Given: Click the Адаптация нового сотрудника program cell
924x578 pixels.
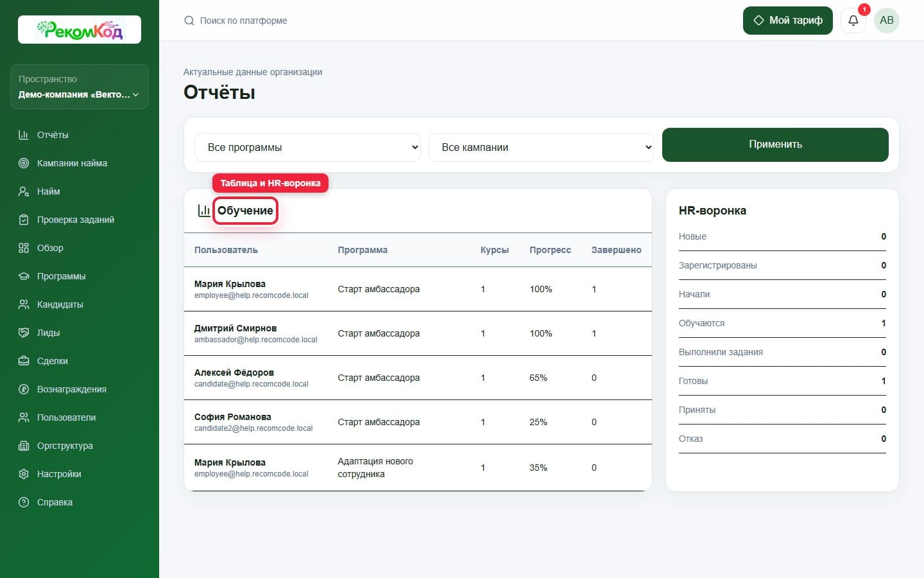Looking at the screenshot, I should [375, 468].
